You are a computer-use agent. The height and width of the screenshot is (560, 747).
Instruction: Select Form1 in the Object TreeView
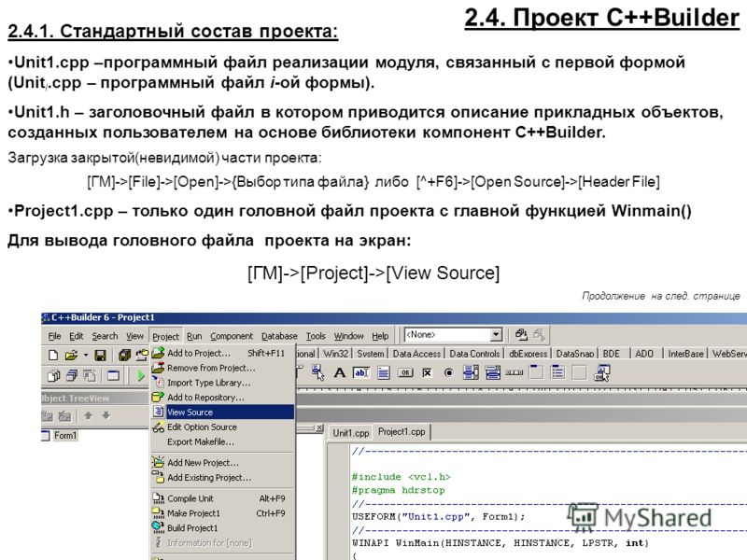tap(64, 435)
